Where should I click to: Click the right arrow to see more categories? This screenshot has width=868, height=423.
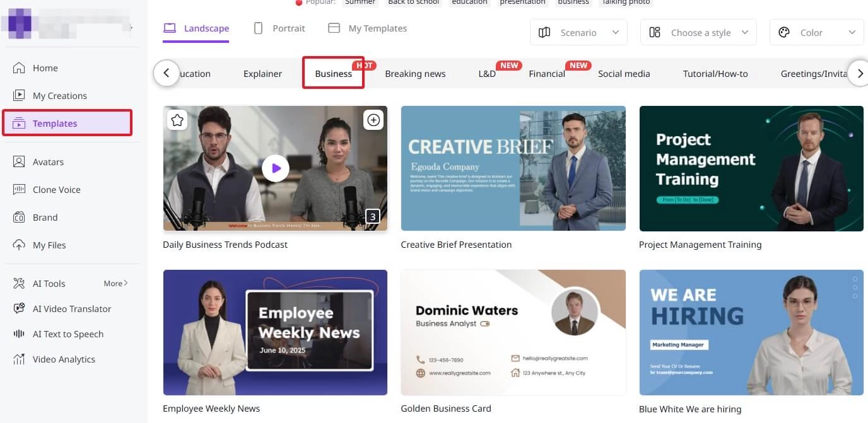pyautogui.click(x=859, y=73)
